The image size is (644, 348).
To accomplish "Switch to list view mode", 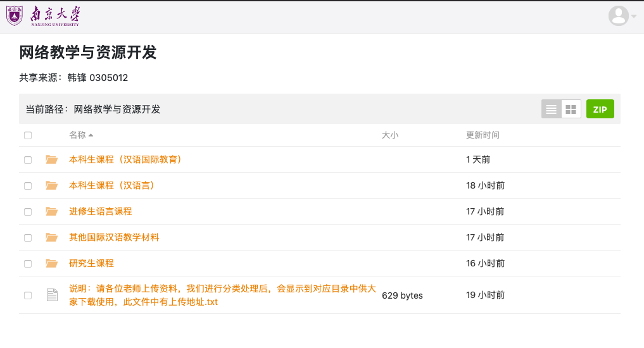I will [x=551, y=109].
